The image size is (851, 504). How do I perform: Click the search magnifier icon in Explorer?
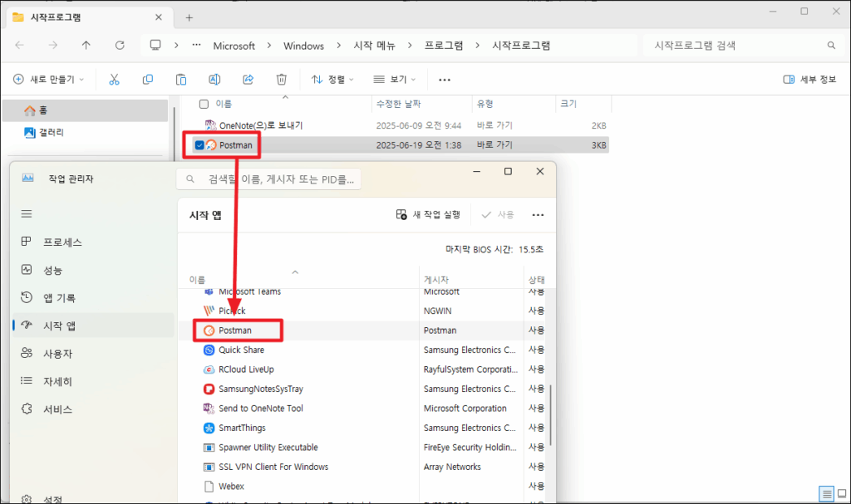pos(831,46)
